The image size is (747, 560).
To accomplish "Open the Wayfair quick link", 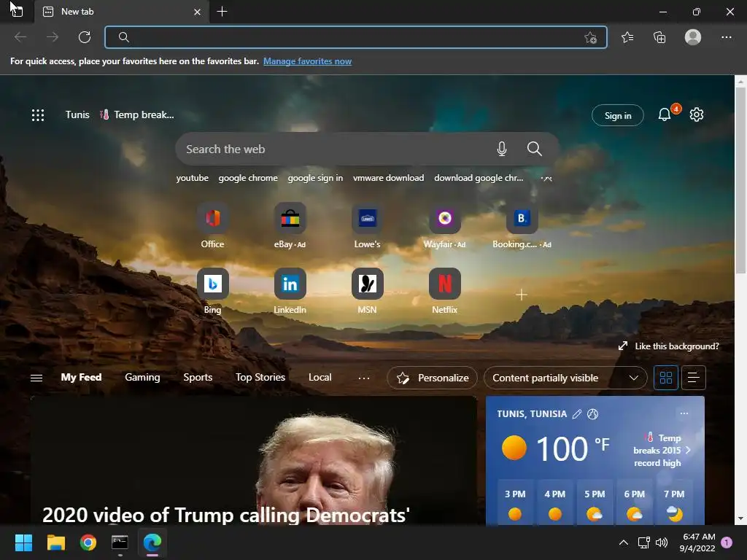I will point(444,226).
